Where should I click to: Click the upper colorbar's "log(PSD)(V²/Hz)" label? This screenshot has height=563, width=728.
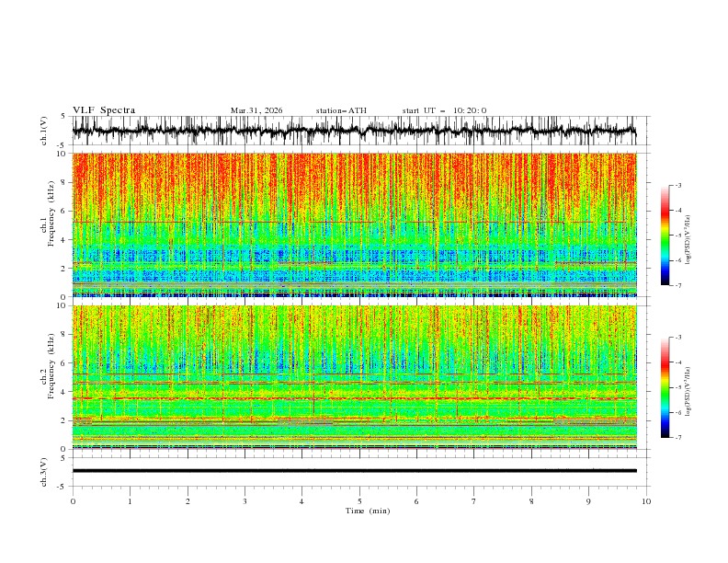(688, 240)
